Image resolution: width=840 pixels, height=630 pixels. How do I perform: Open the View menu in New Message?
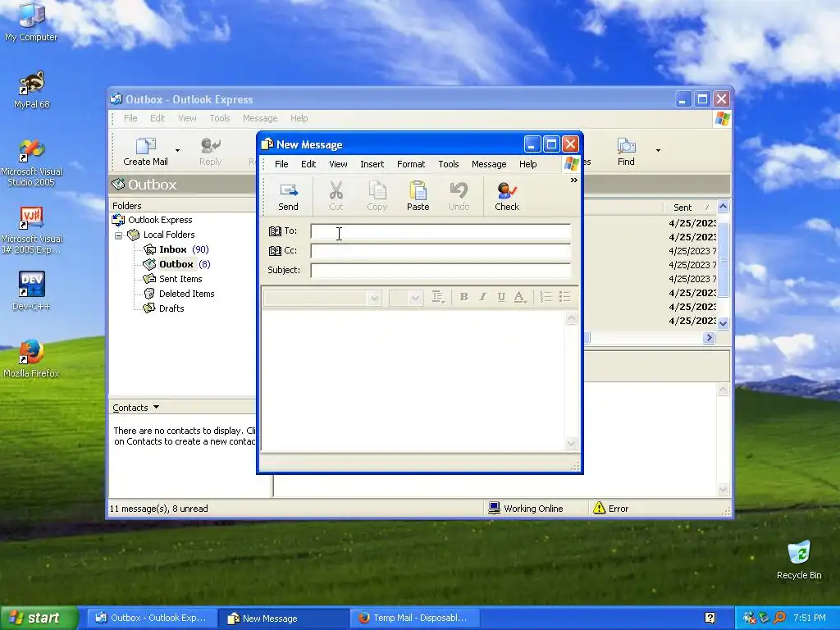[x=338, y=164]
